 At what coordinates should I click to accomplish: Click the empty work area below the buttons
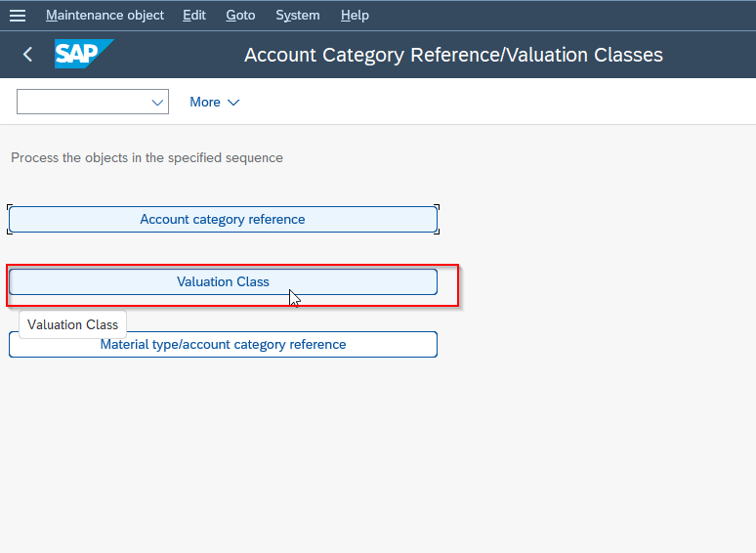tap(378, 453)
